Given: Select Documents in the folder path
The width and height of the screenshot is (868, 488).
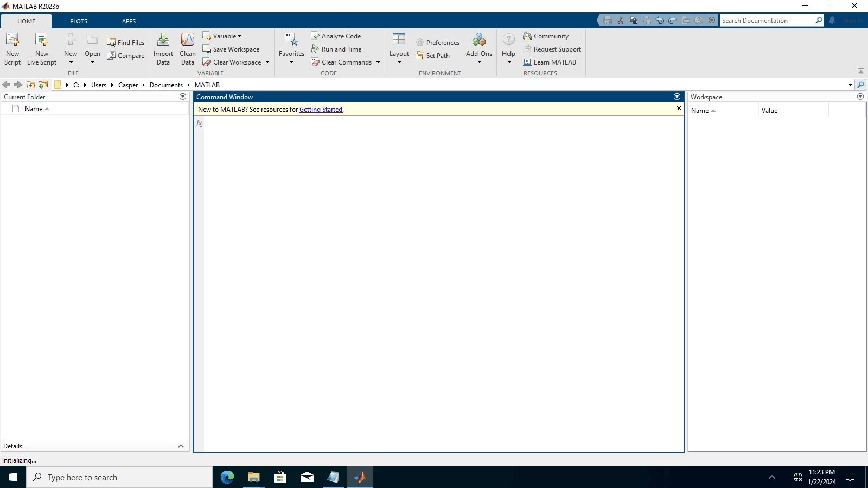Looking at the screenshot, I should (x=166, y=85).
